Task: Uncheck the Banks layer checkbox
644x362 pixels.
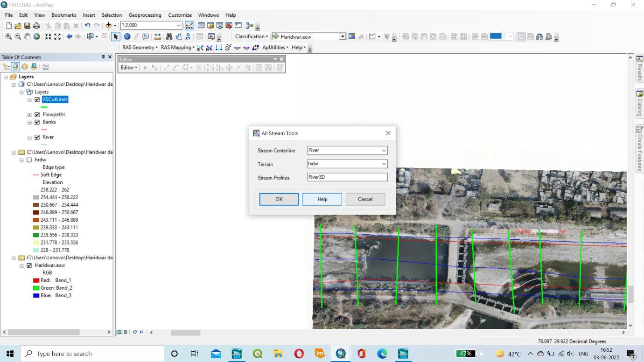Action: pos(37,122)
